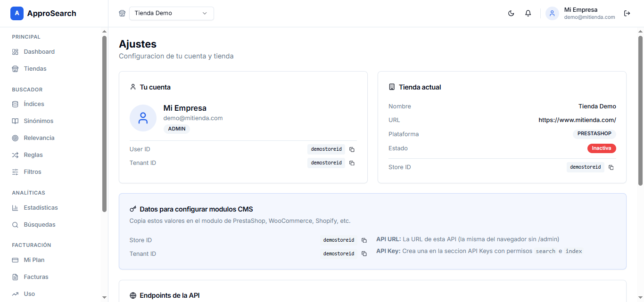
Task: Click the Inactiva status badge
Action: (x=602, y=148)
